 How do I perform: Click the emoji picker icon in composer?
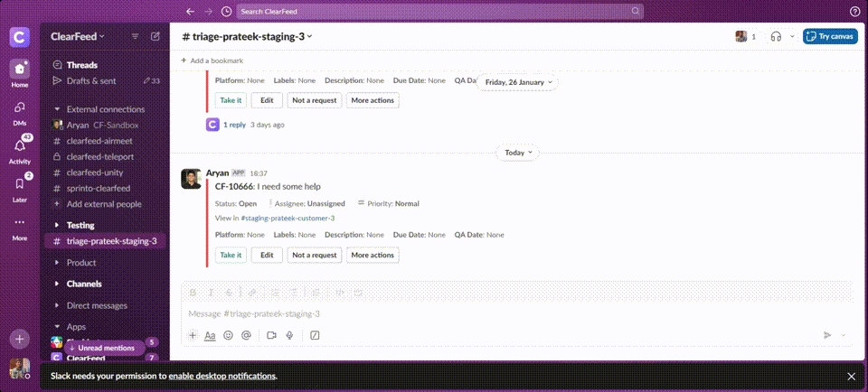[x=228, y=335]
